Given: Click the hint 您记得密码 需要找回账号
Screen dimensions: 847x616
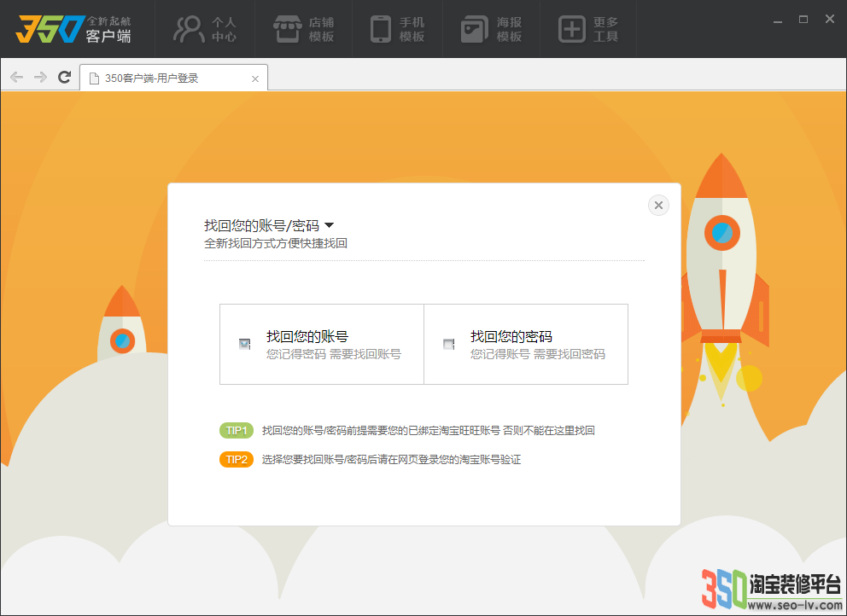Looking at the screenshot, I should [334, 354].
